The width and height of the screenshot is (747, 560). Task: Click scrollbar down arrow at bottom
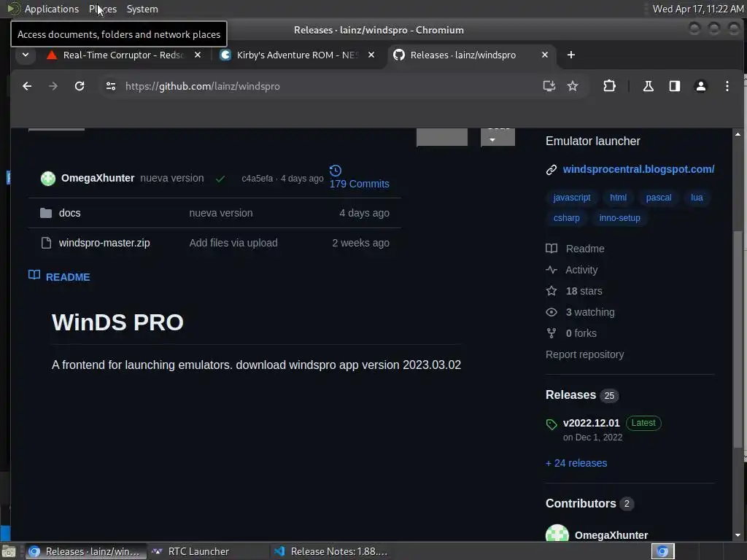click(x=738, y=535)
